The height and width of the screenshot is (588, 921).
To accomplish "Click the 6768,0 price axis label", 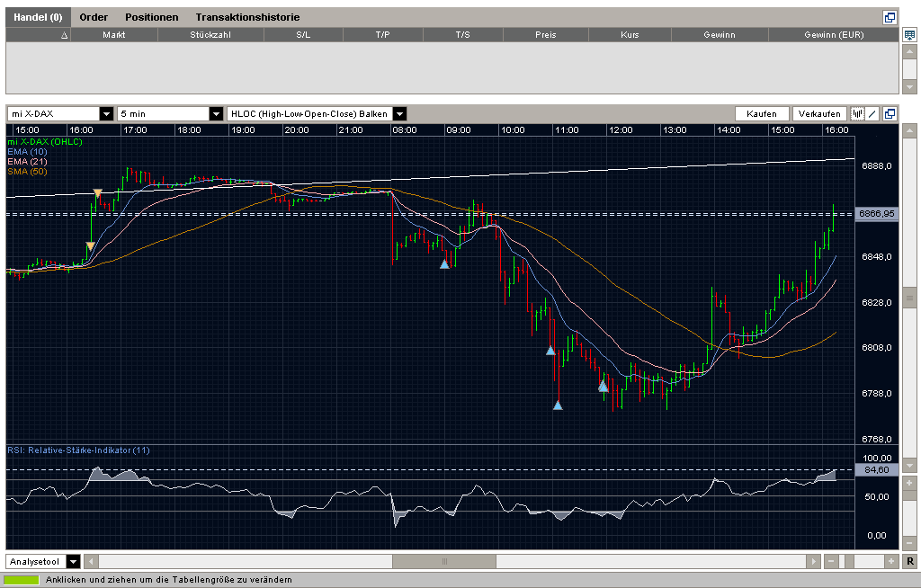I will coord(876,440).
